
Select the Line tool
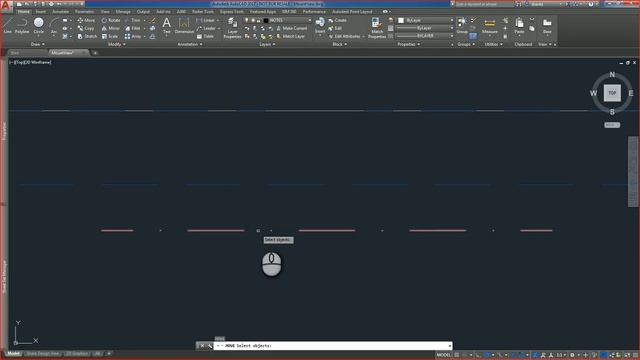7,25
